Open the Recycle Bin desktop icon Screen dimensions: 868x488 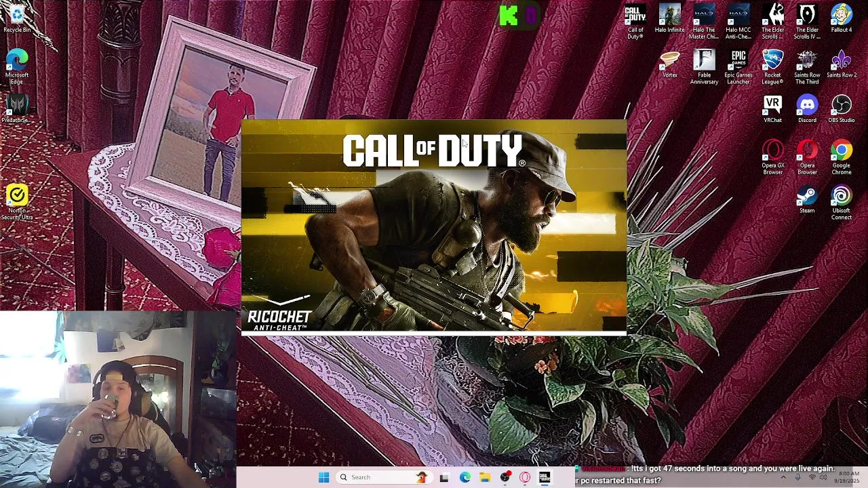click(17, 19)
